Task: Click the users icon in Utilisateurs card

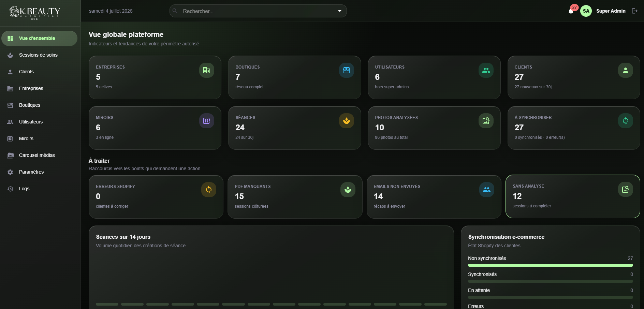Action: coord(486,70)
